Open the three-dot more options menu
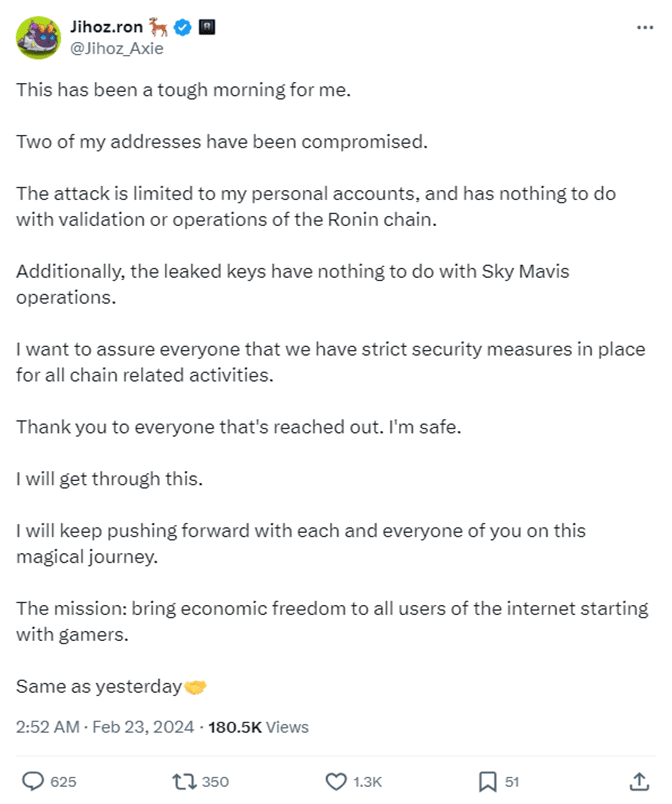Viewport: 672px width, 804px height. point(644,27)
